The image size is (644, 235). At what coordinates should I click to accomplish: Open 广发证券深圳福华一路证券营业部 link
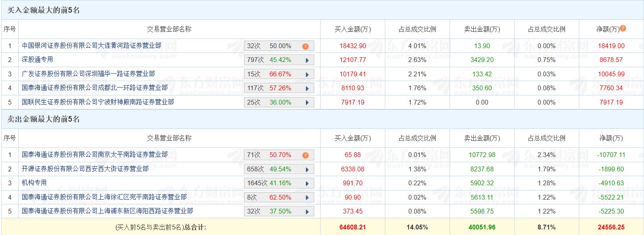tap(88, 74)
